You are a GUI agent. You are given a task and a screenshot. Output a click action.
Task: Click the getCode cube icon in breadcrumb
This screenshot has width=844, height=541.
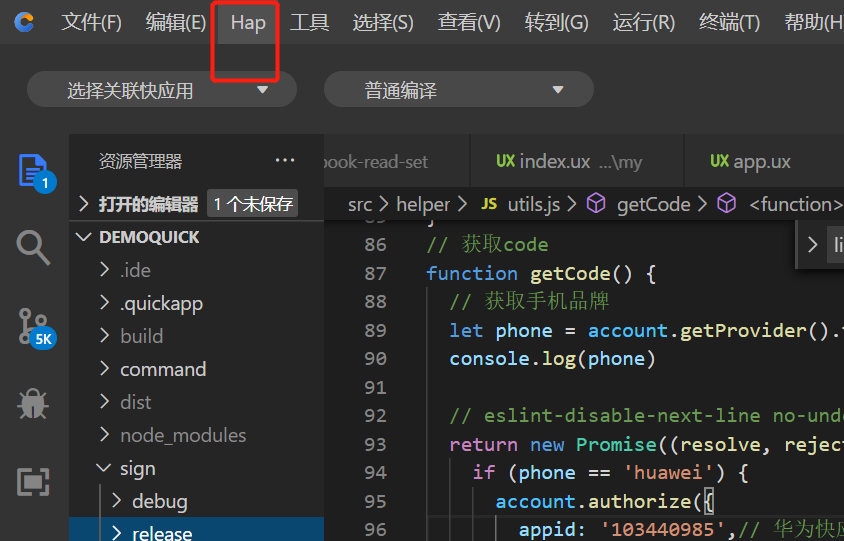tap(596, 204)
